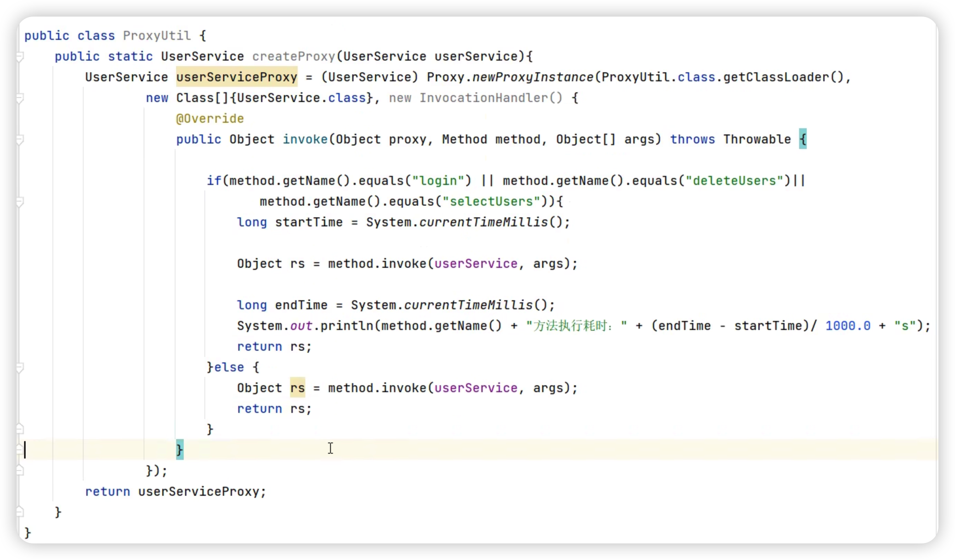The image size is (955, 560).
Task: Collapse the else block fold marker
Action: 20,367
